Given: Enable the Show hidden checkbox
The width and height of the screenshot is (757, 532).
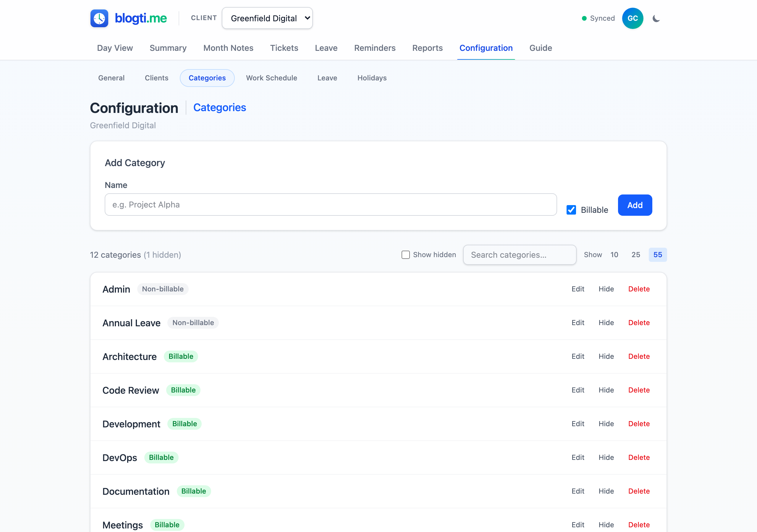Looking at the screenshot, I should 405,255.
